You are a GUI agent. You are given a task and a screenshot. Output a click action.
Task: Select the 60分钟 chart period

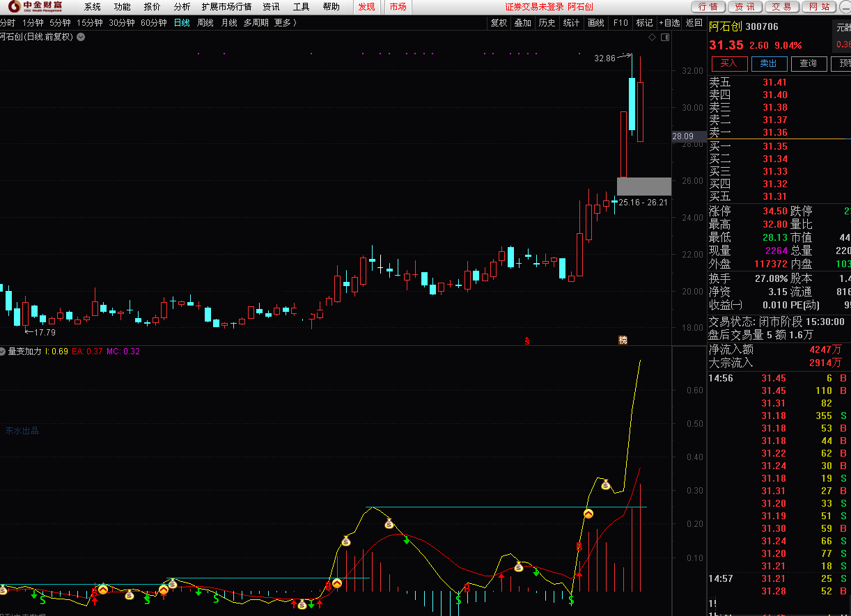tap(153, 22)
